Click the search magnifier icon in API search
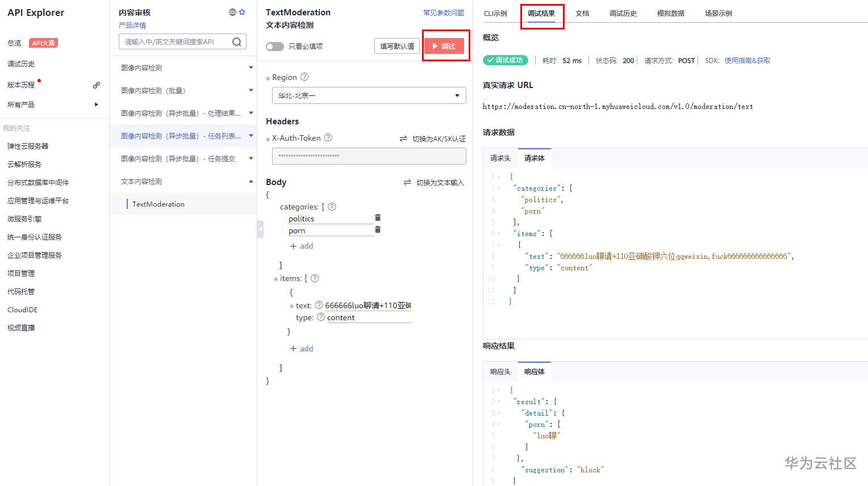 237,41
